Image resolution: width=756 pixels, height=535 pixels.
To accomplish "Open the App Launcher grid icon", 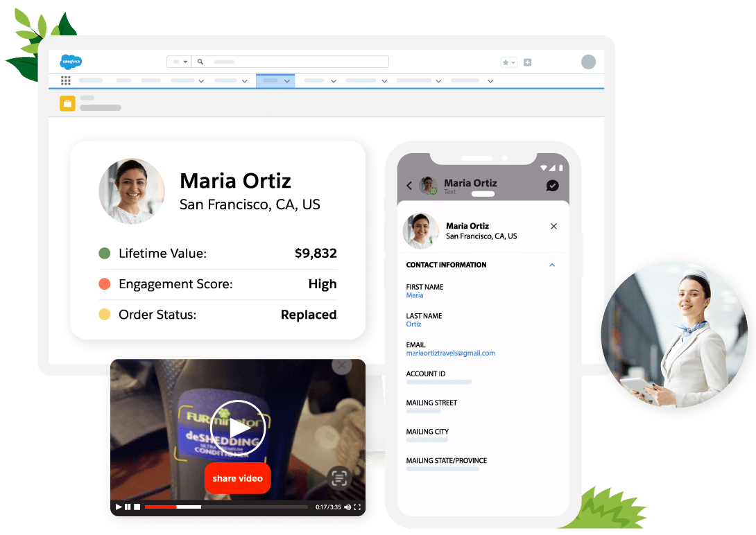I will click(66, 80).
